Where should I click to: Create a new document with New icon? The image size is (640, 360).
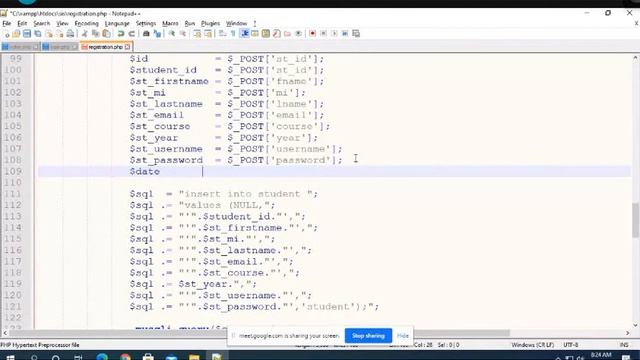6,33
